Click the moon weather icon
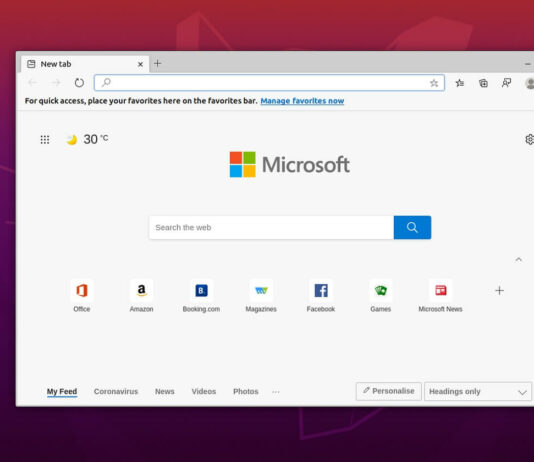 [x=72, y=139]
